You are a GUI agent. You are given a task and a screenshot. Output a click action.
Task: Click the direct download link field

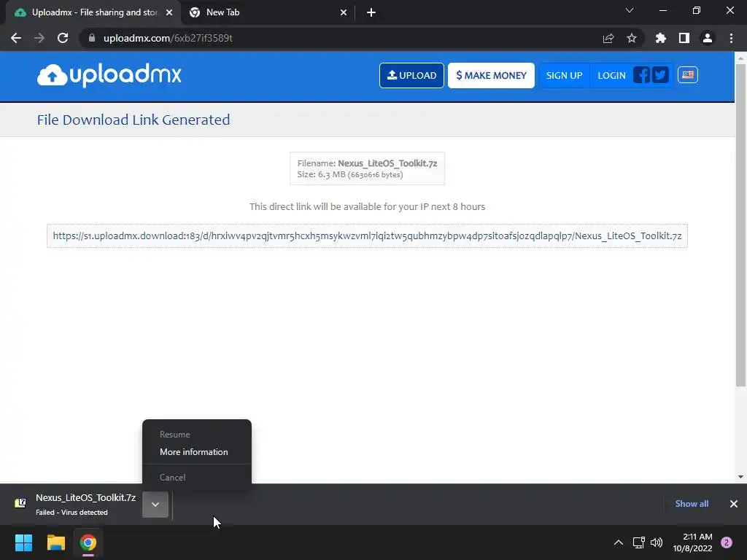[x=368, y=236]
